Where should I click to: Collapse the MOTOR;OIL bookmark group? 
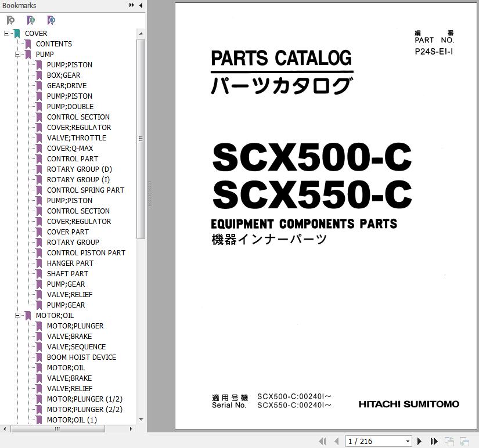click(17, 316)
